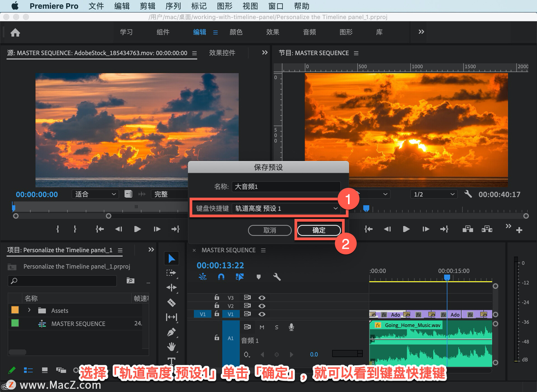Open timeline display settings wrench
The image size is (537, 392).
coord(277,277)
